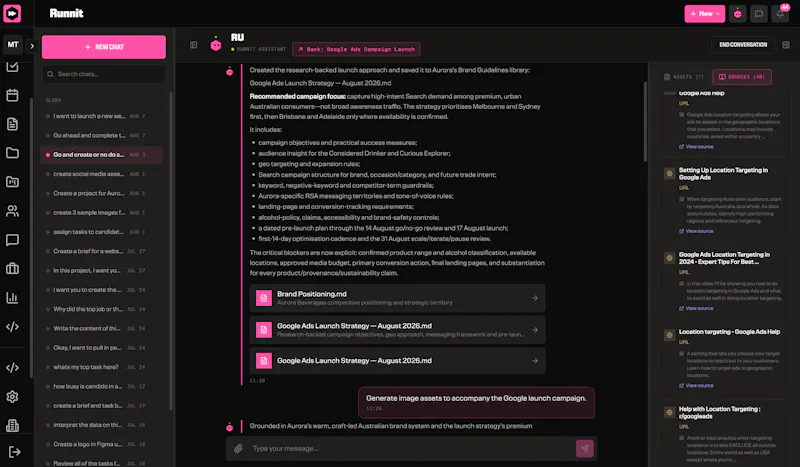Open the people team sidebar icon

click(x=13, y=211)
